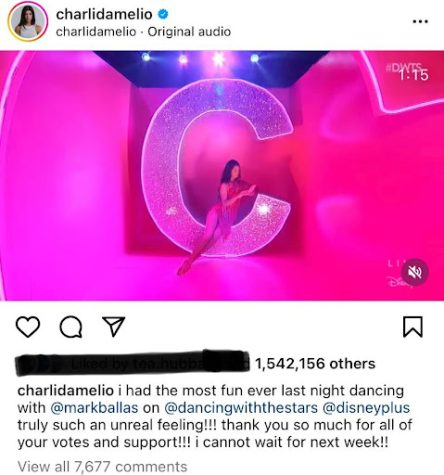444x475 pixels.
Task: Open the Original audio link
Action: 189,32
